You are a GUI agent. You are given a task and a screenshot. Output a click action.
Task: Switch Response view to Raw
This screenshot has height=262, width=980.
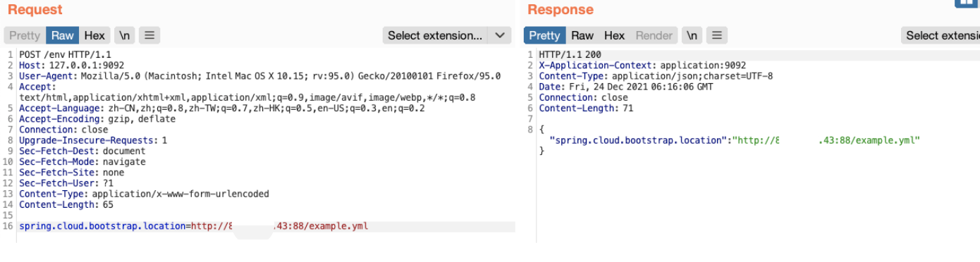(582, 35)
